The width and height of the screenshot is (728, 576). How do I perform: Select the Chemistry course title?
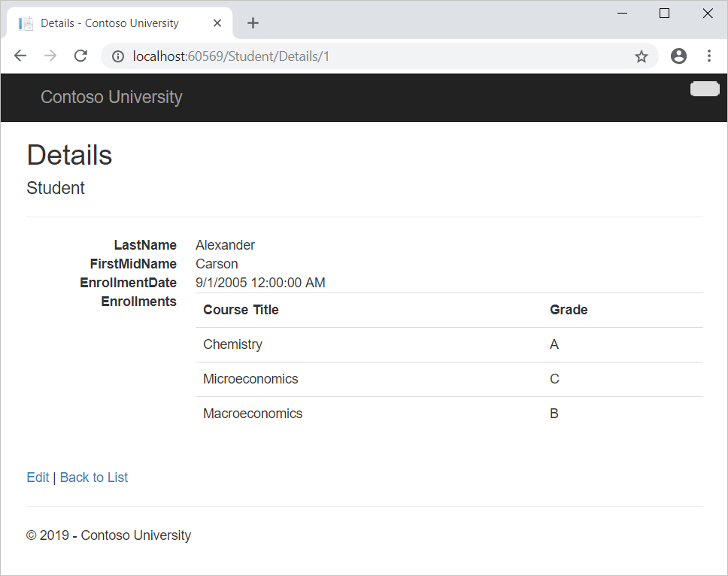point(232,344)
